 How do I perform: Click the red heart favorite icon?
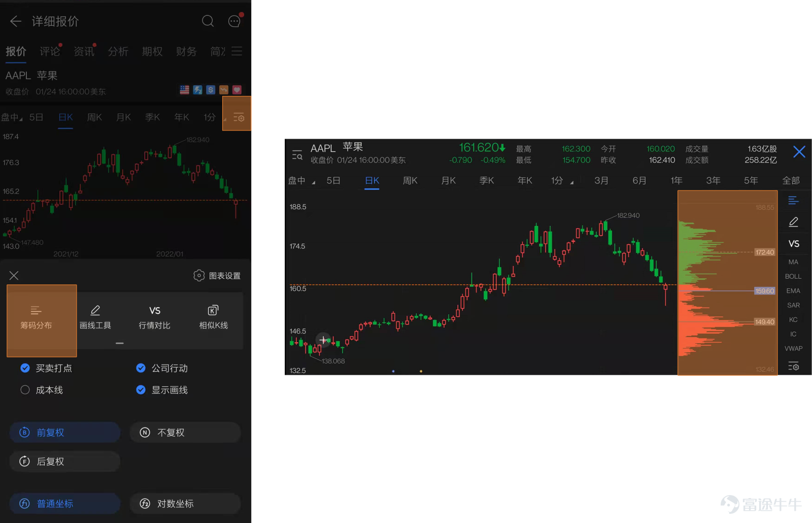pyautogui.click(x=237, y=90)
